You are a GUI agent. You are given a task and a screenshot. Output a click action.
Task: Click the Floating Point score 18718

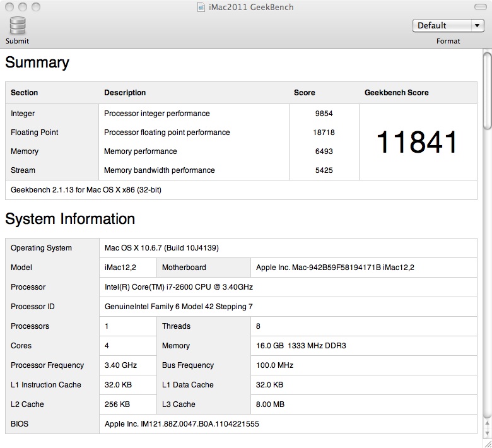click(324, 132)
